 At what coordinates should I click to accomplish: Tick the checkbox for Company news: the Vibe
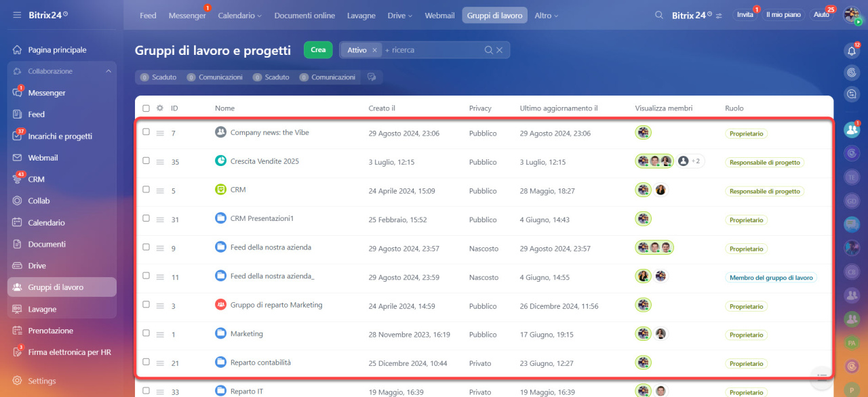[x=146, y=132]
